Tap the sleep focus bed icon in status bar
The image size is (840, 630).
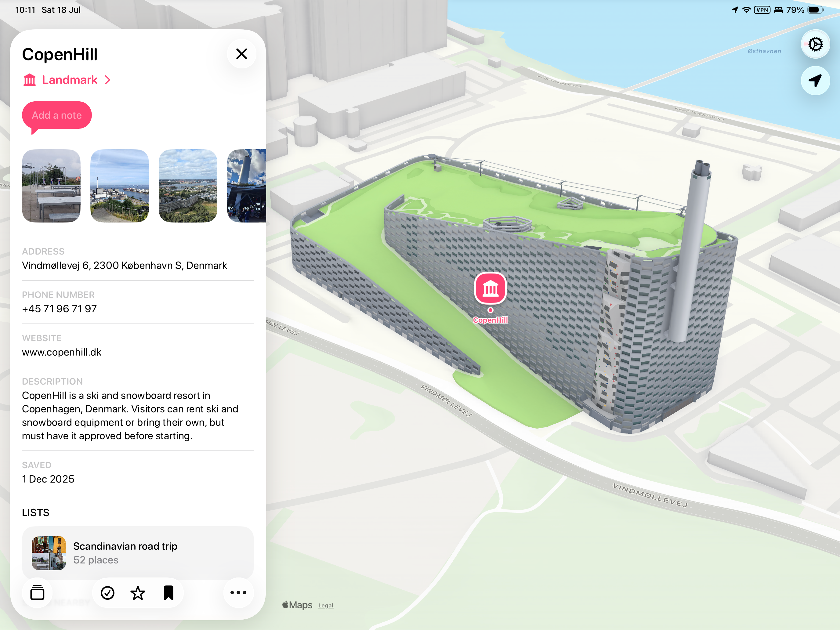pyautogui.click(x=778, y=10)
